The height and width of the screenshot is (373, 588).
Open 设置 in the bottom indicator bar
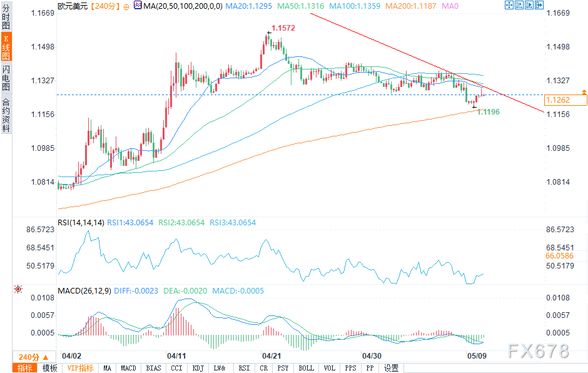click(391, 368)
